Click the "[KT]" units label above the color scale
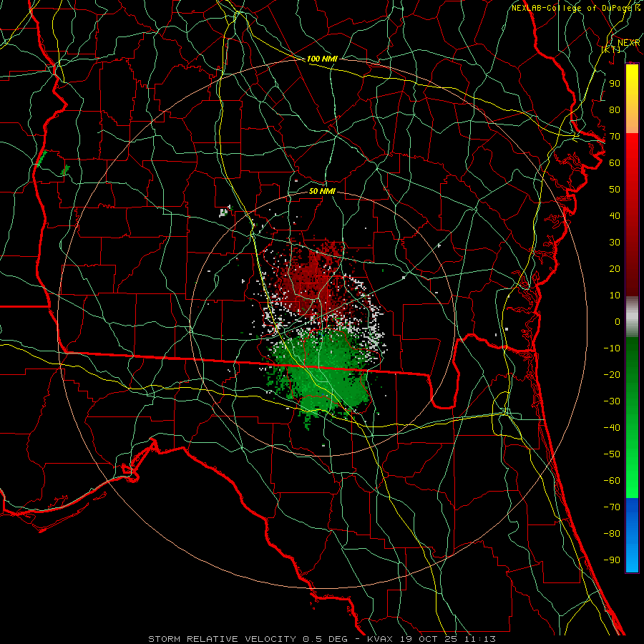Screen dimensions: 644x644 click(x=611, y=49)
